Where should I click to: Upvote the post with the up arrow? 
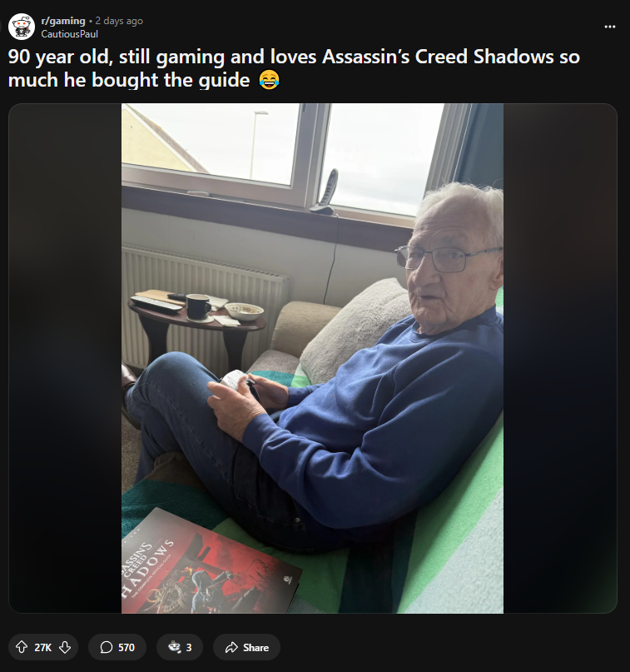[22, 647]
